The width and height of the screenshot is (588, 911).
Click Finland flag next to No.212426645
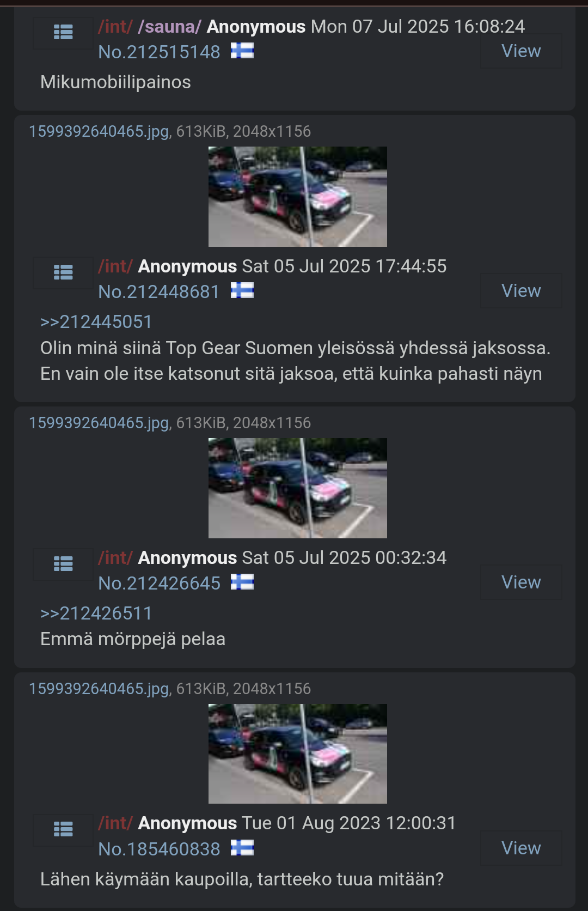point(242,582)
